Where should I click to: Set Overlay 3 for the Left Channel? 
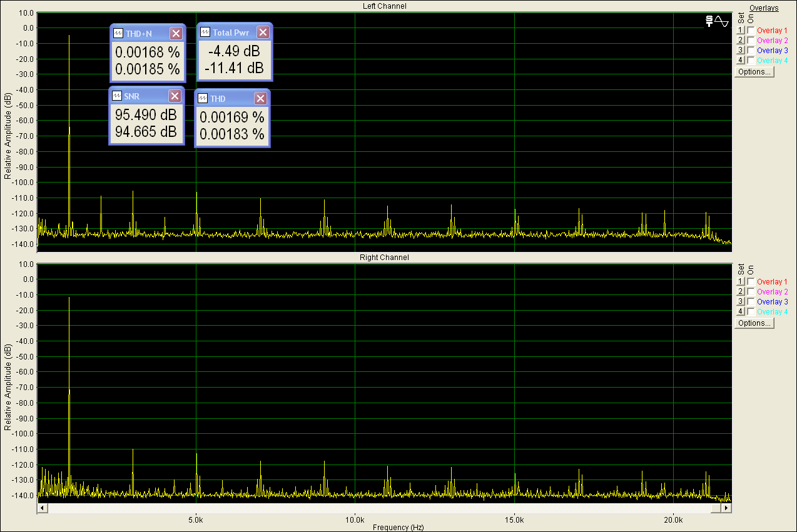click(740, 50)
